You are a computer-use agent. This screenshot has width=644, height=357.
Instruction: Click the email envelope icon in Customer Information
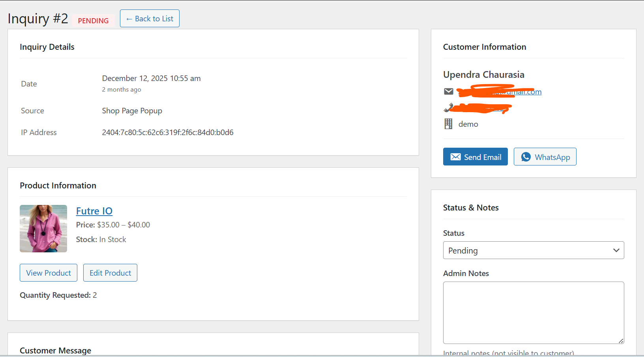[448, 91]
